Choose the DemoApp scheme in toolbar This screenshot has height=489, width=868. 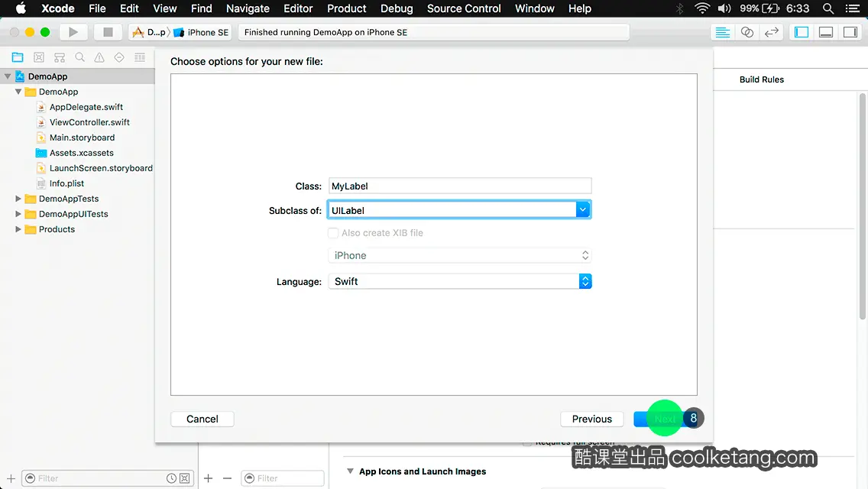[x=148, y=32]
